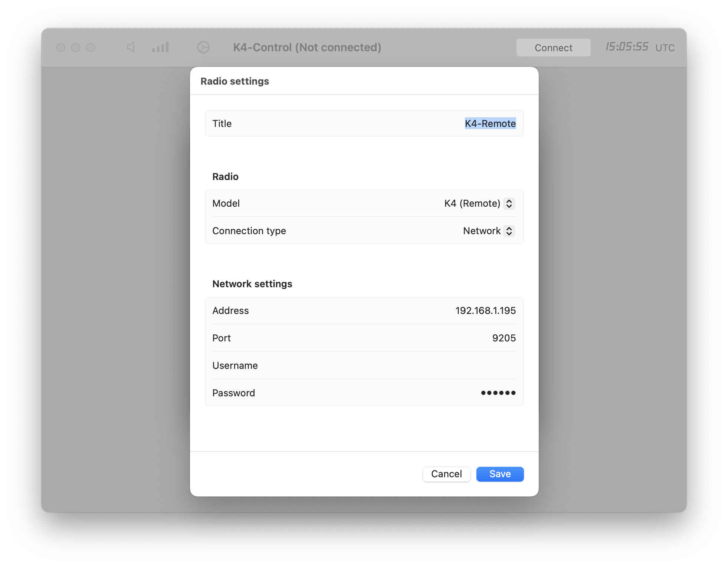Open the Model dropdown showing K4 (Remote)
Viewport: 728px width, 567px height.
[x=479, y=203]
